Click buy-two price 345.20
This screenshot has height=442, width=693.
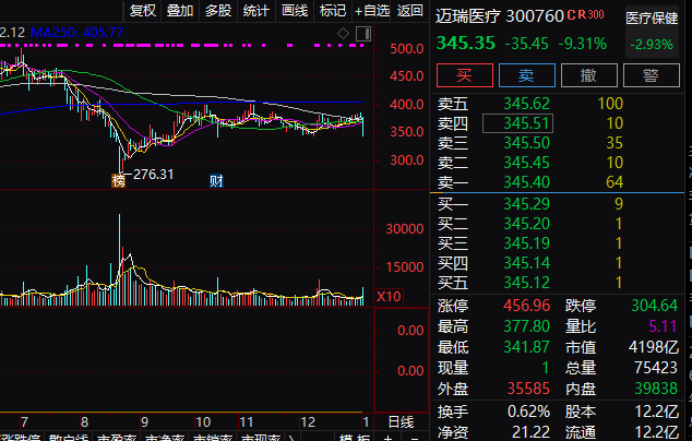tap(527, 224)
